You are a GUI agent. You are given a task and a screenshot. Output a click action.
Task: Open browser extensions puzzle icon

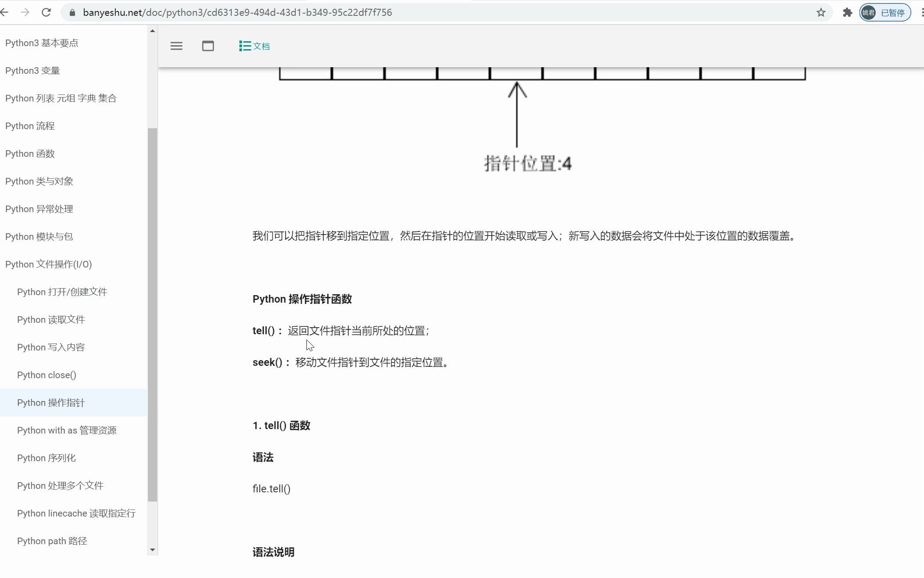click(x=847, y=12)
